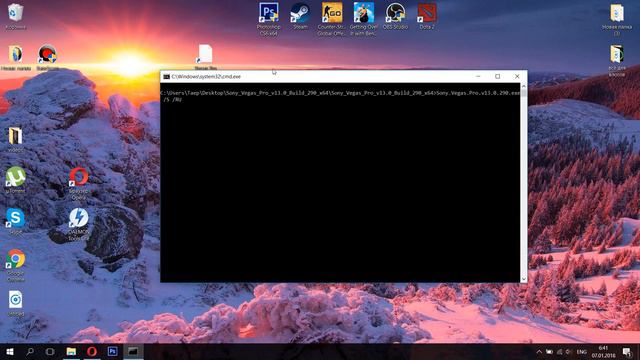Open the Windows Start menu

click(10, 351)
